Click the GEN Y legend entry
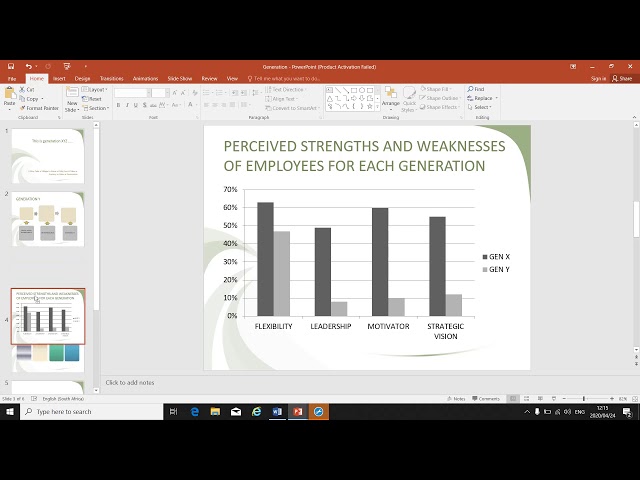 click(496, 269)
